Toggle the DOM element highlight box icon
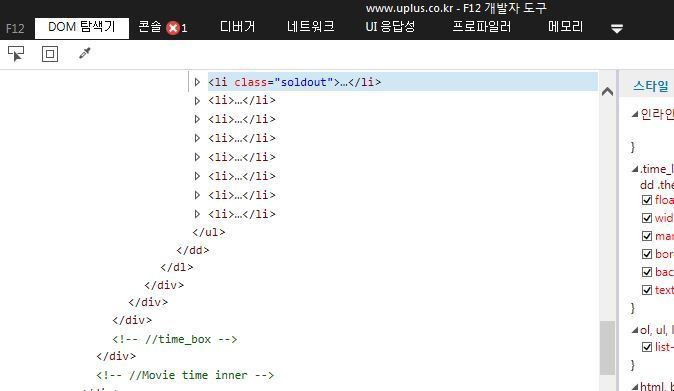This screenshot has height=391, width=674. tap(50, 54)
